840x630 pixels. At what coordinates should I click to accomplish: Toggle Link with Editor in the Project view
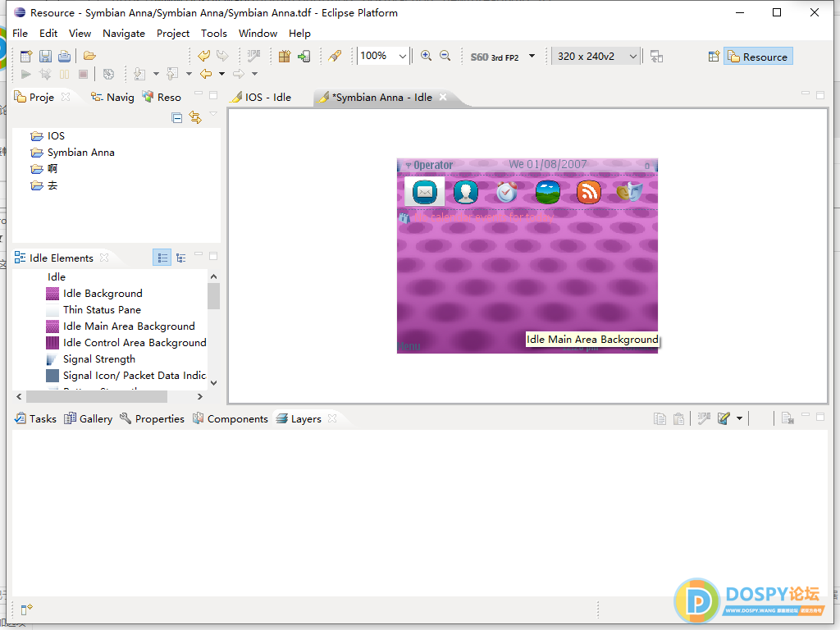pyautogui.click(x=195, y=118)
